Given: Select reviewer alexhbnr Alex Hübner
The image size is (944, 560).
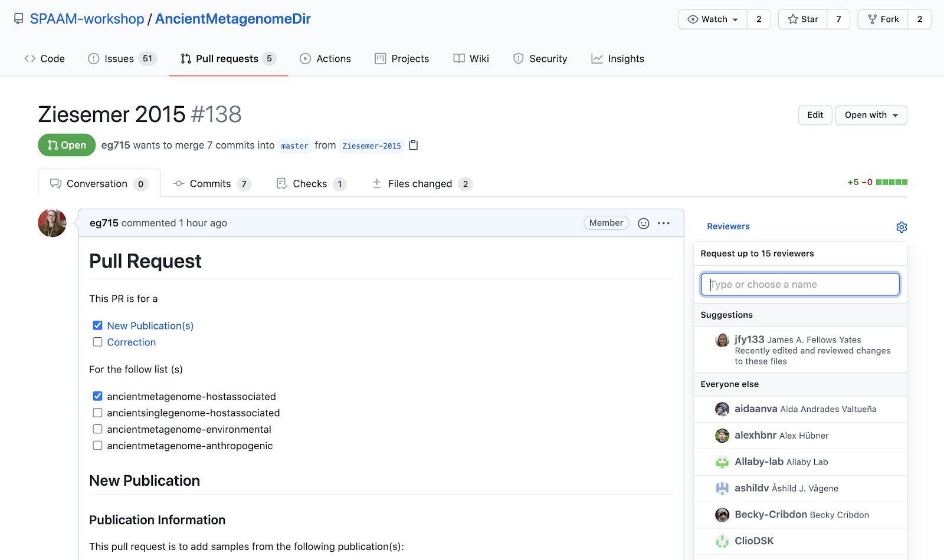Looking at the screenshot, I should [800, 436].
